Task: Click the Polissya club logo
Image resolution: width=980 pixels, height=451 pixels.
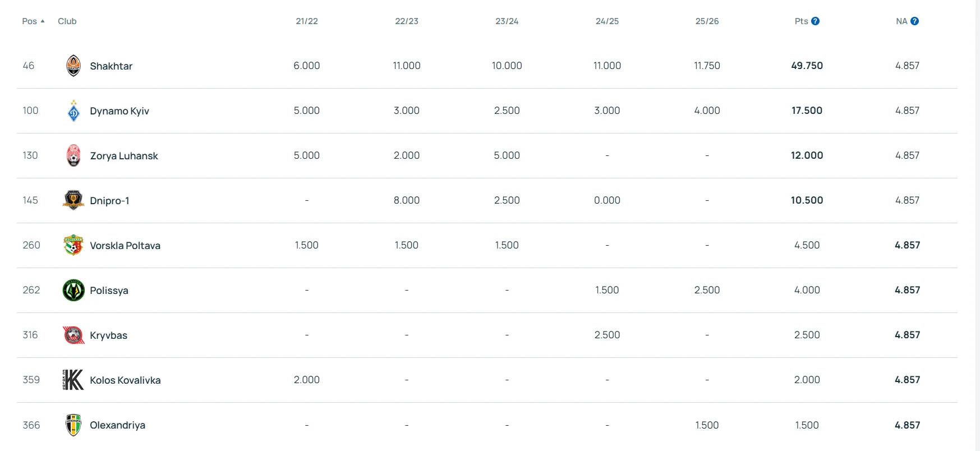Action: coord(73,290)
